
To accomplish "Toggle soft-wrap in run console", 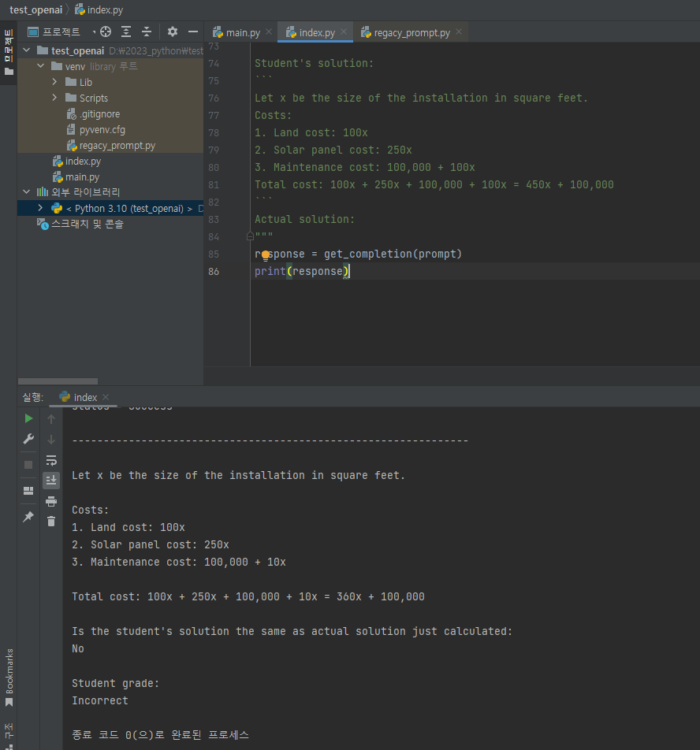I will [x=51, y=460].
